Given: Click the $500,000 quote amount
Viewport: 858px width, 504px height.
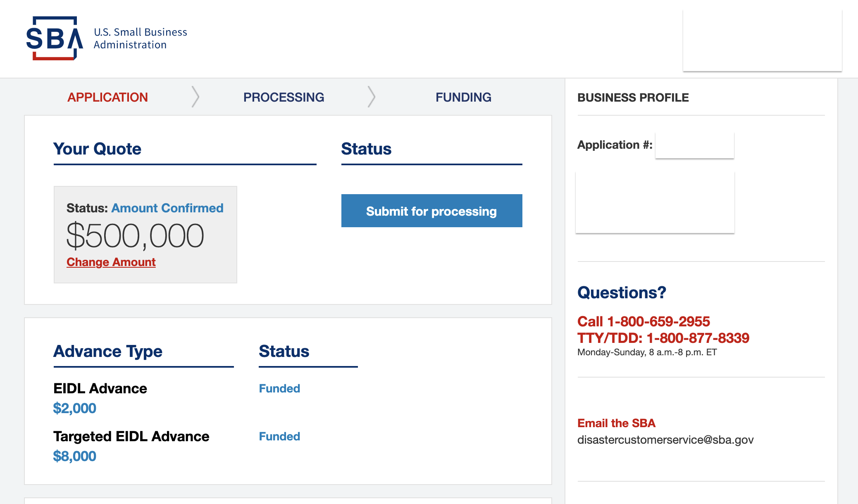Looking at the screenshot, I should pyautogui.click(x=135, y=236).
